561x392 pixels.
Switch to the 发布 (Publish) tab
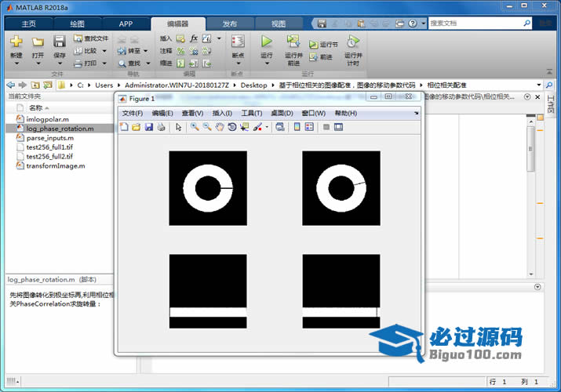pyautogui.click(x=230, y=24)
